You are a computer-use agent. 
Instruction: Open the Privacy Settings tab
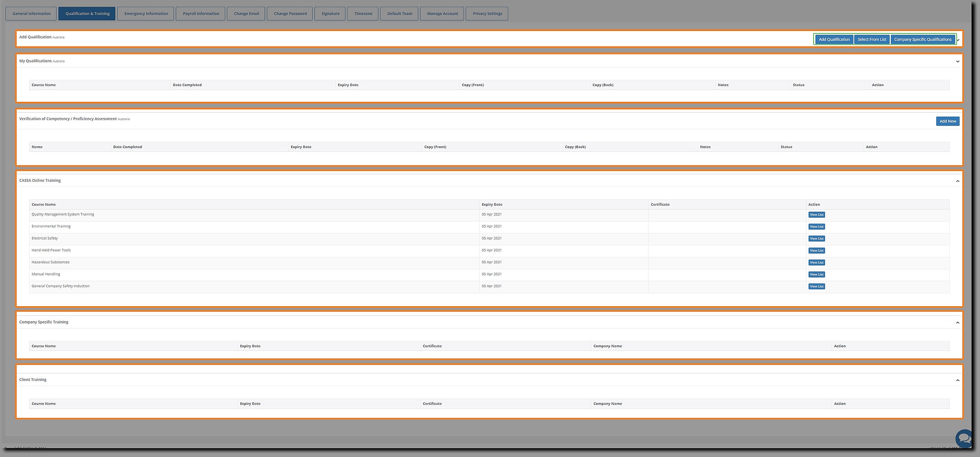487,14
